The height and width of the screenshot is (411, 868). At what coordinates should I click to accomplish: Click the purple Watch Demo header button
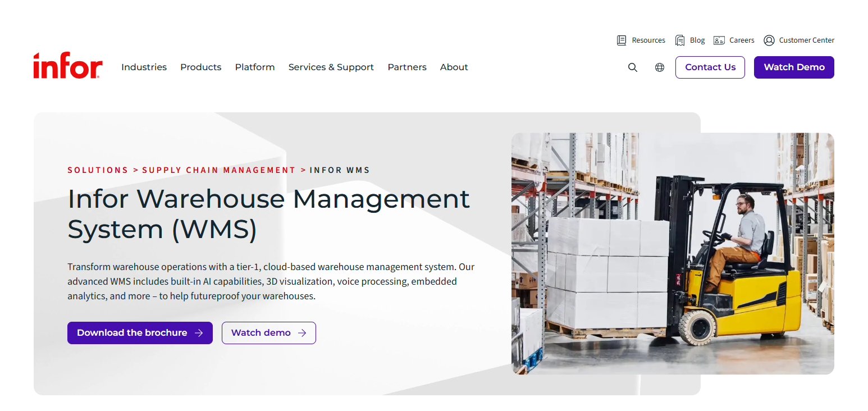click(x=794, y=67)
